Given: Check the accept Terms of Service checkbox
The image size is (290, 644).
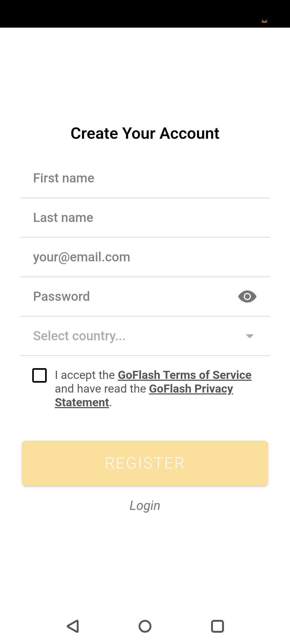Looking at the screenshot, I should (x=39, y=375).
